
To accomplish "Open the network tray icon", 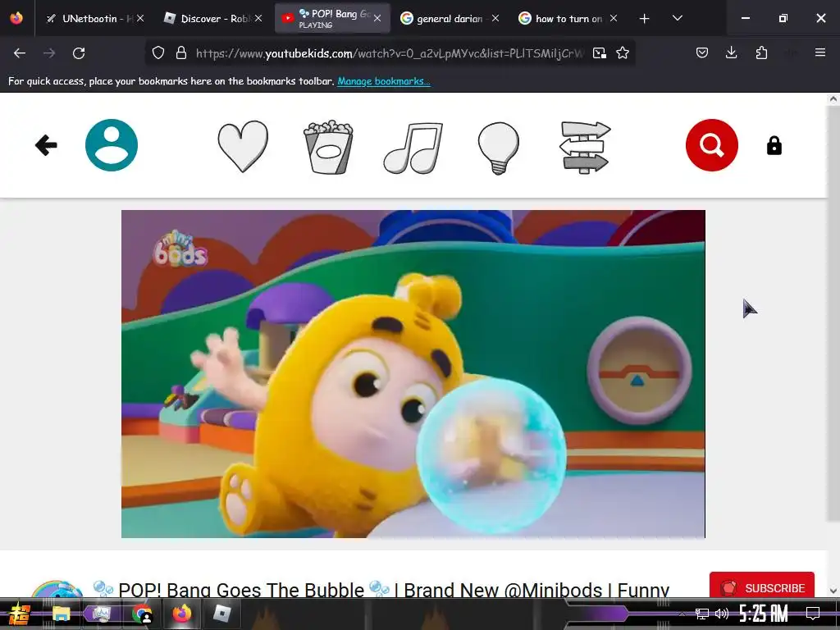I will [702, 614].
